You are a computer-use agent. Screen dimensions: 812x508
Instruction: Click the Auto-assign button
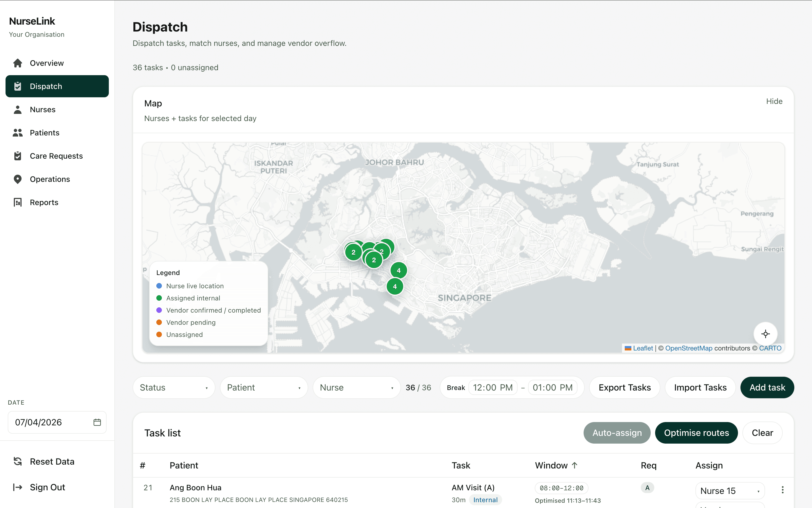pos(617,433)
